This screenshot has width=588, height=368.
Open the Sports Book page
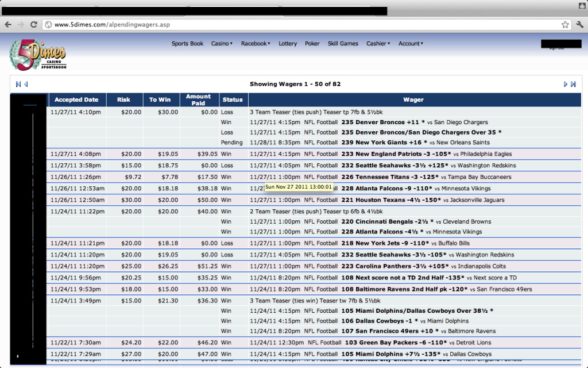(188, 44)
